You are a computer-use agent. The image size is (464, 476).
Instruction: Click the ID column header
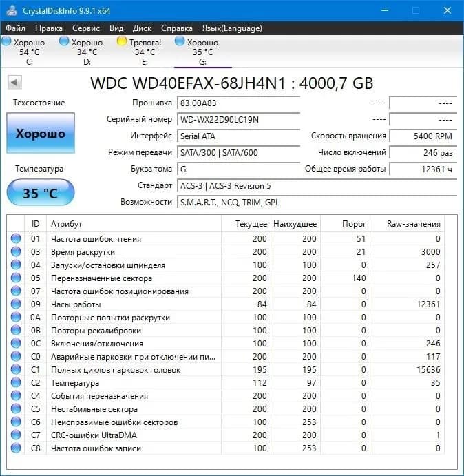(x=35, y=224)
